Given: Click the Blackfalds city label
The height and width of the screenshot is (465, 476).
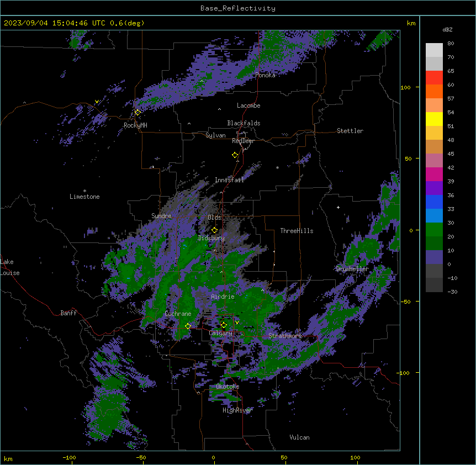Looking at the screenshot, I should pyautogui.click(x=244, y=123).
